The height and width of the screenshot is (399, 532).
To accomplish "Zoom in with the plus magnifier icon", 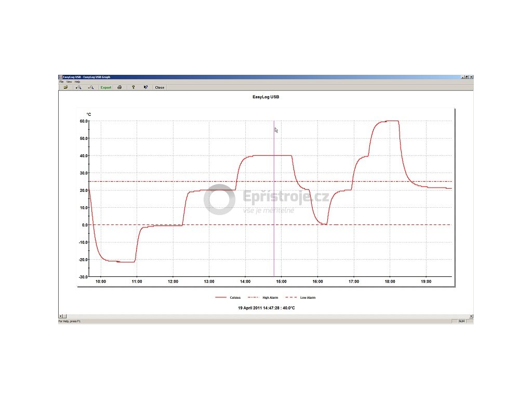I will 78,87.
